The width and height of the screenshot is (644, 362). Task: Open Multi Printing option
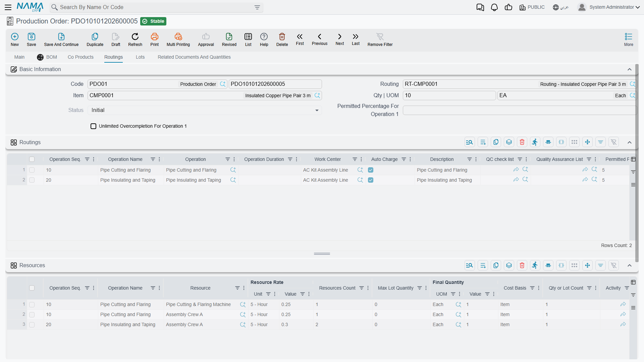(178, 39)
